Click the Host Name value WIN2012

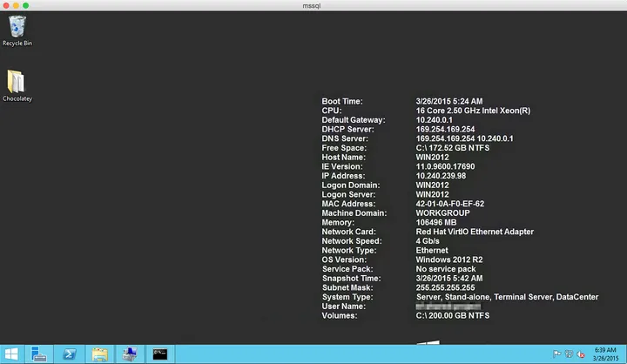tap(432, 158)
